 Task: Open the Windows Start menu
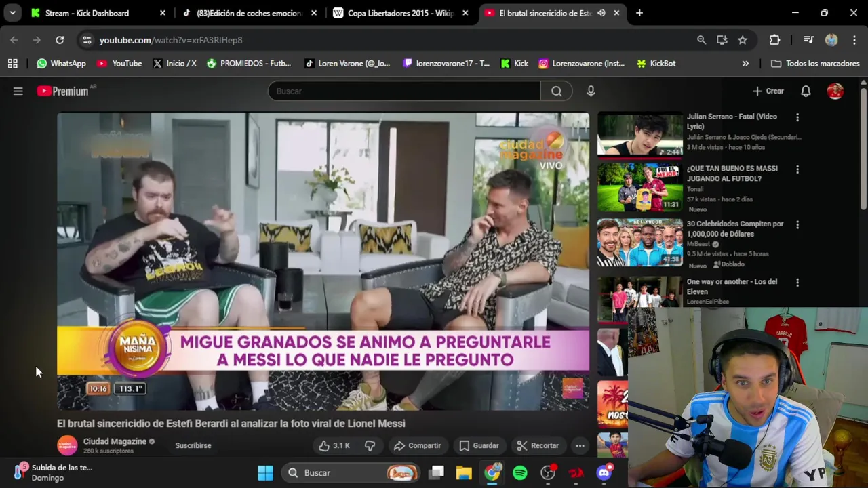coord(265,472)
